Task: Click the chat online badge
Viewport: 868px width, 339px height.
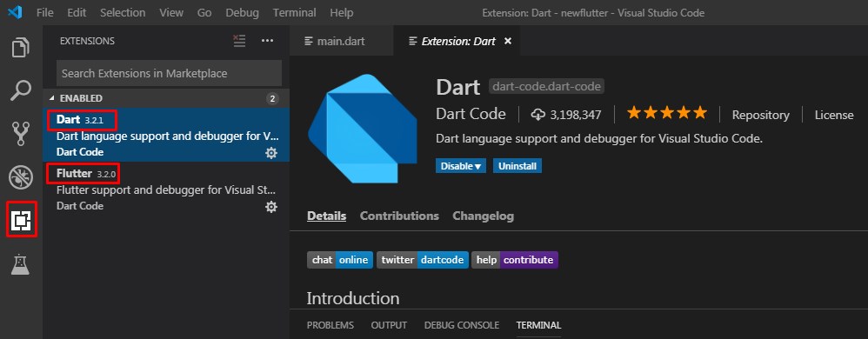Action: click(x=340, y=260)
